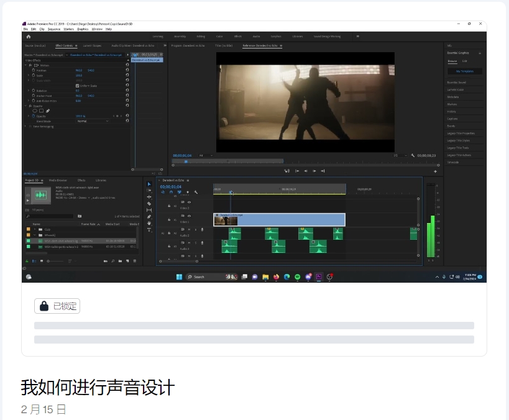Open the Markers menu

(68, 29)
